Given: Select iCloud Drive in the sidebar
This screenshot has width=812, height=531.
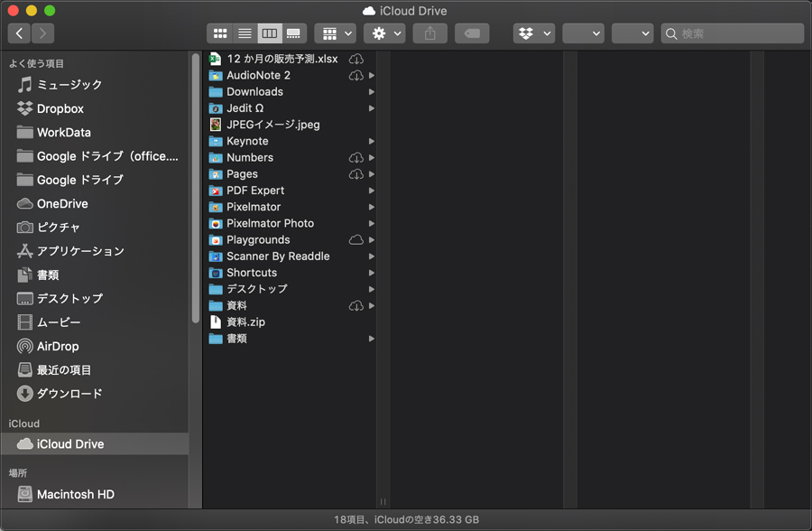Looking at the screenshot, I should click(69, 444).
